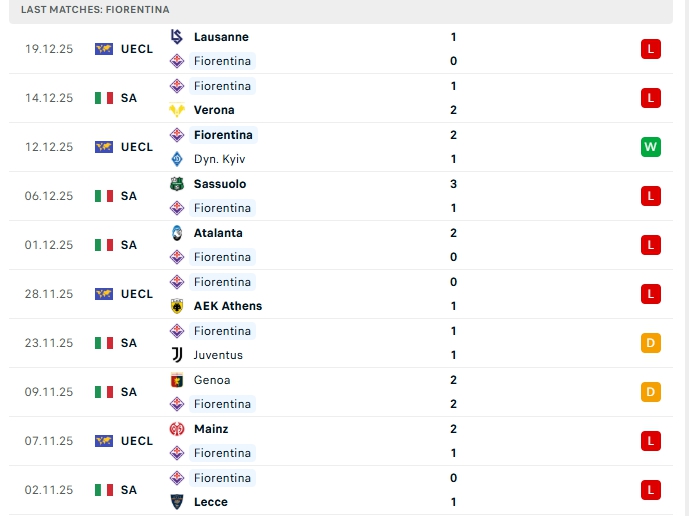Click the Lausanne club crest icon
689x516 pixels.
(x=177, y=37)
